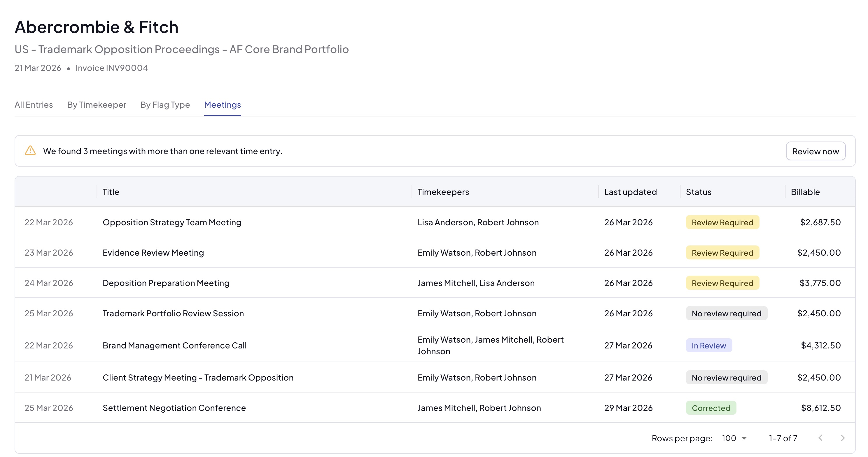Open the Settlement Negotiation Conference row
This screenshot has height=457, width=868.
[174, 408]
